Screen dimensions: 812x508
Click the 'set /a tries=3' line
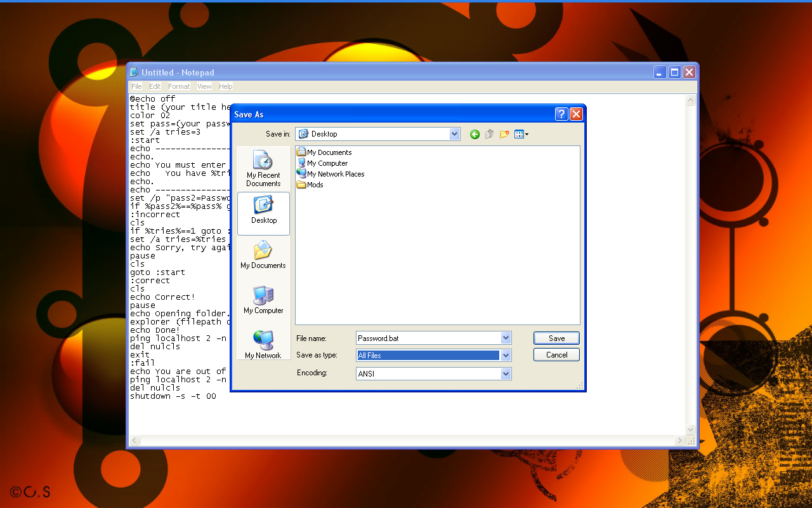click(x=166, y=132)
